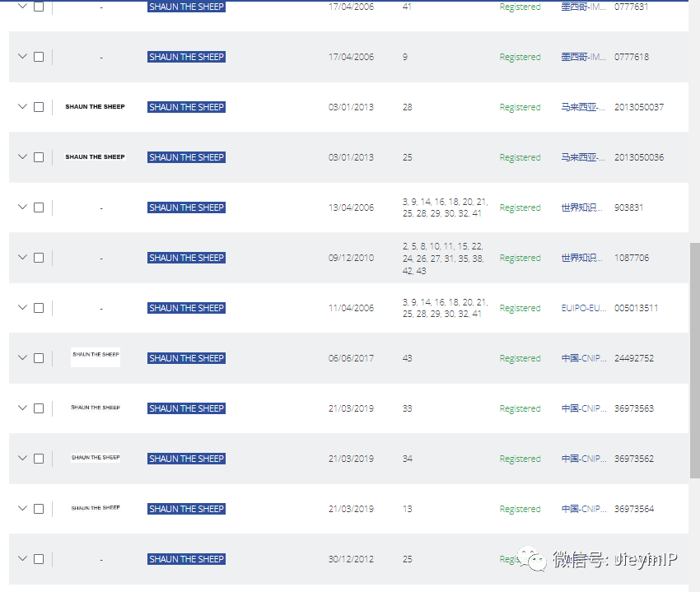Click SHAUN THE SHEEP name for 005013511
This screenshot has width=700, height=592.
[x=186, y=308]
